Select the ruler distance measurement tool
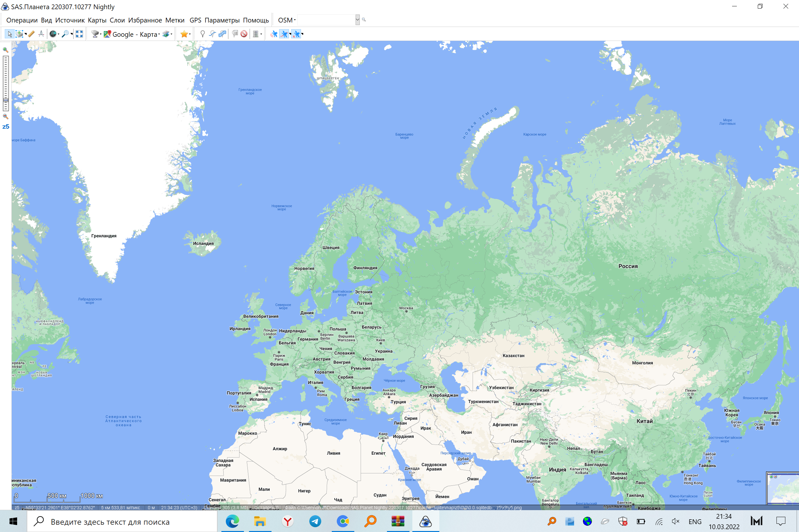The image size is (799, 532). click(31, 34)
